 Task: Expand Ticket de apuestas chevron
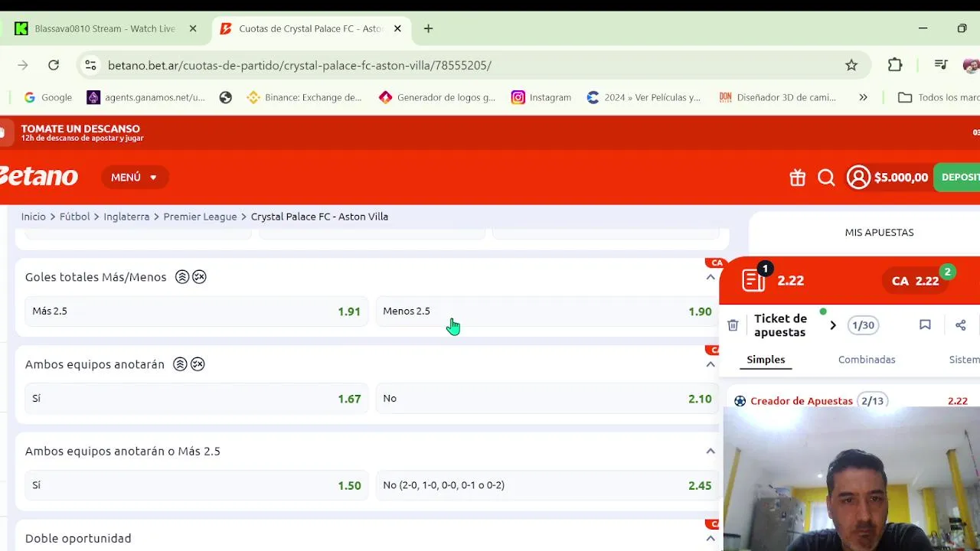click(833, 325)
